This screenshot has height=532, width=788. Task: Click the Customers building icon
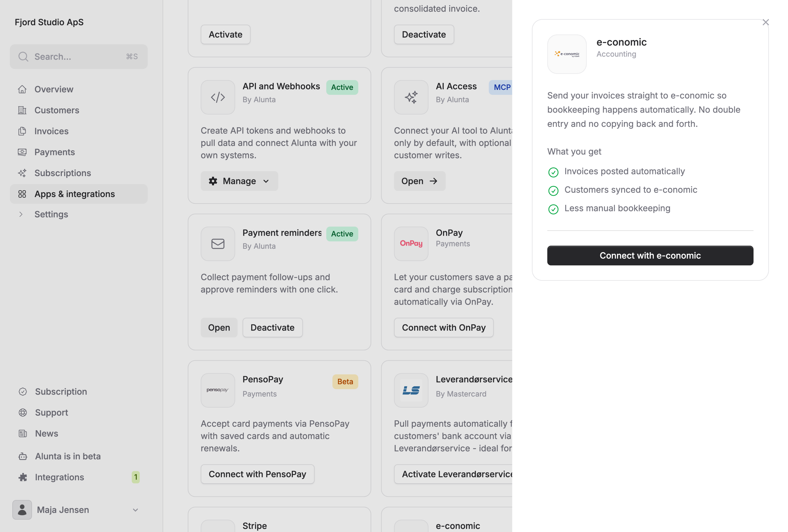click(22, 110)
